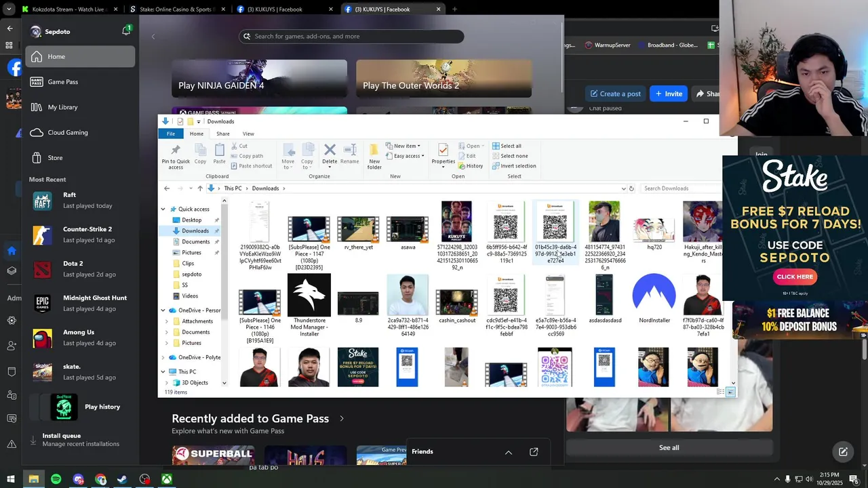Open WarmupServer bookmark
Viewport: 868px width, 488px height.
(608, 45)
